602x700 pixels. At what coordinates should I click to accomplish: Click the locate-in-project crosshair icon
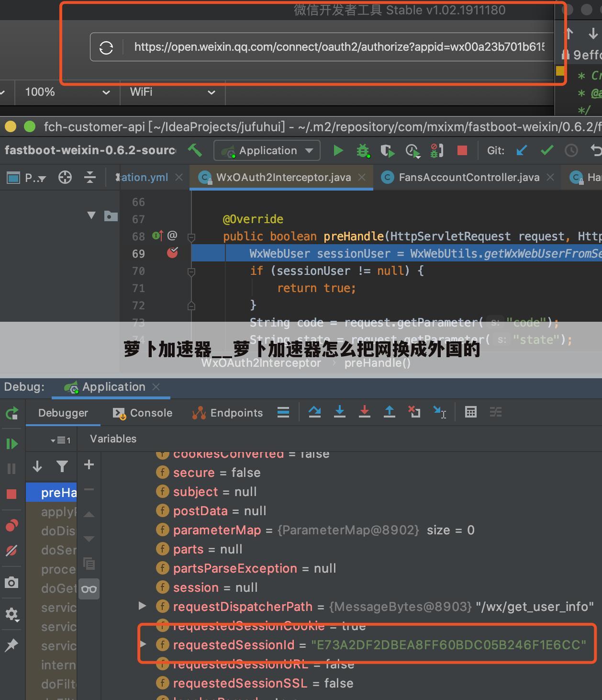point(65,178)
